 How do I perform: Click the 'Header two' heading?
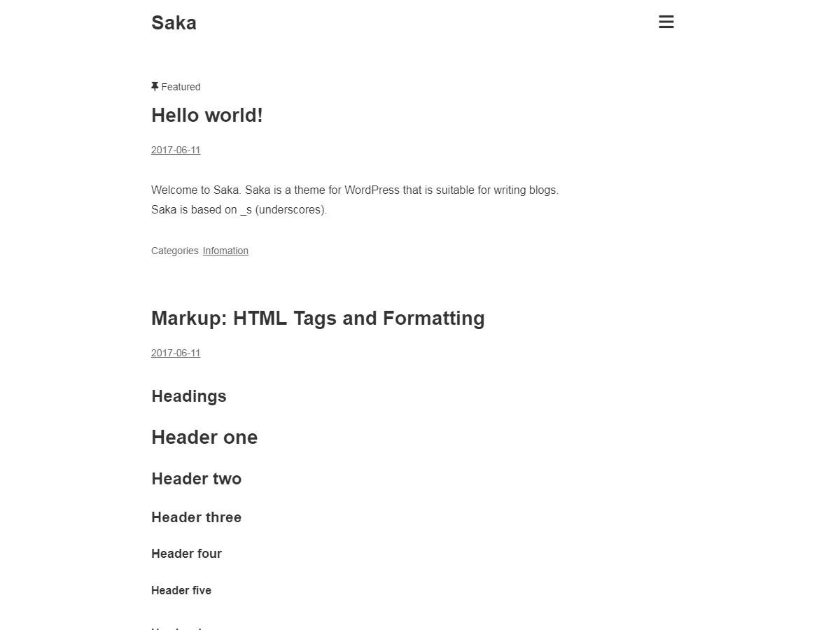(197, 479)
